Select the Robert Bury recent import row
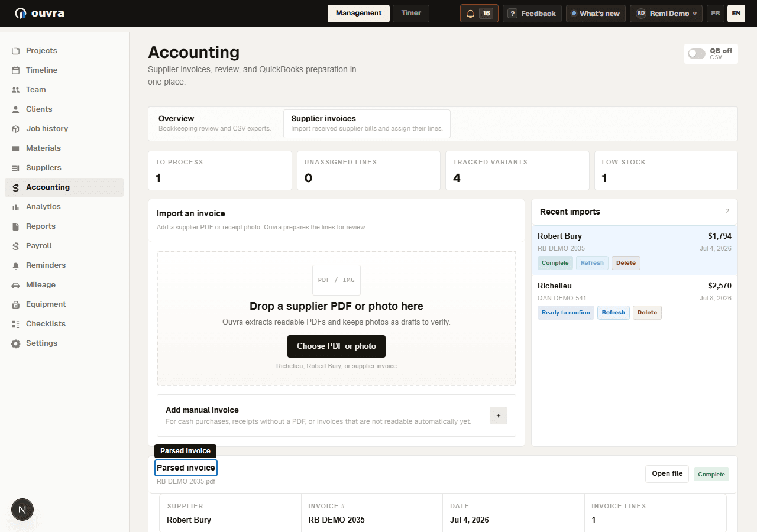757x532 pixels. 635,250
